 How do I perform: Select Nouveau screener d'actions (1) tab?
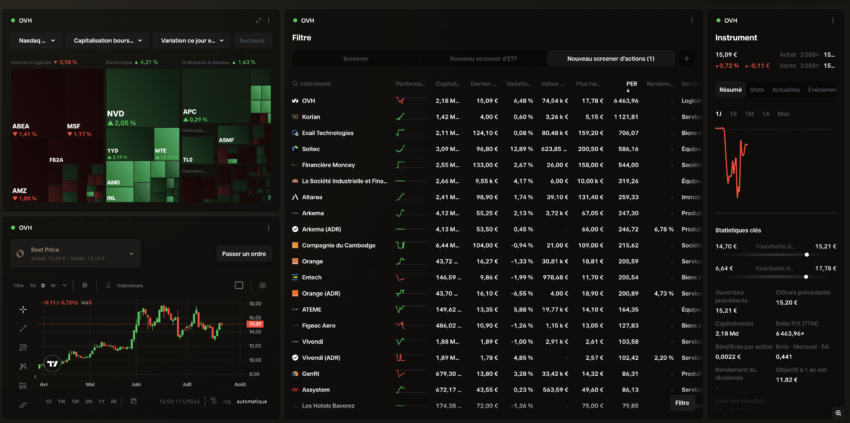[611, 59]
